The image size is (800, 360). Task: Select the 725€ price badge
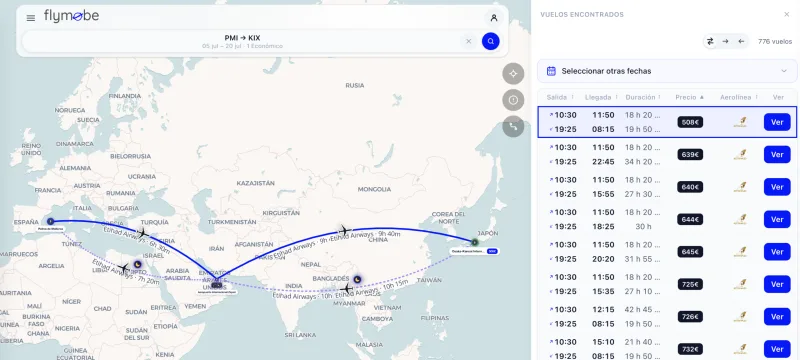point(690,284)
